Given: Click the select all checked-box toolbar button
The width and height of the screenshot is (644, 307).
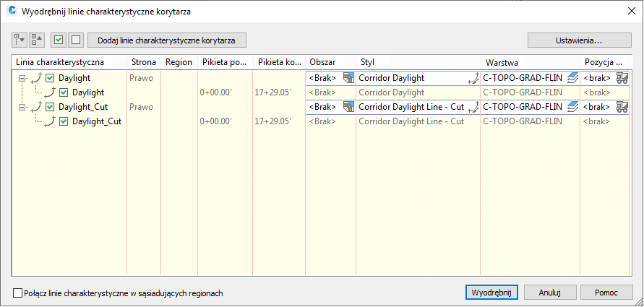Looking at the screenshot, I should (59, 40).
